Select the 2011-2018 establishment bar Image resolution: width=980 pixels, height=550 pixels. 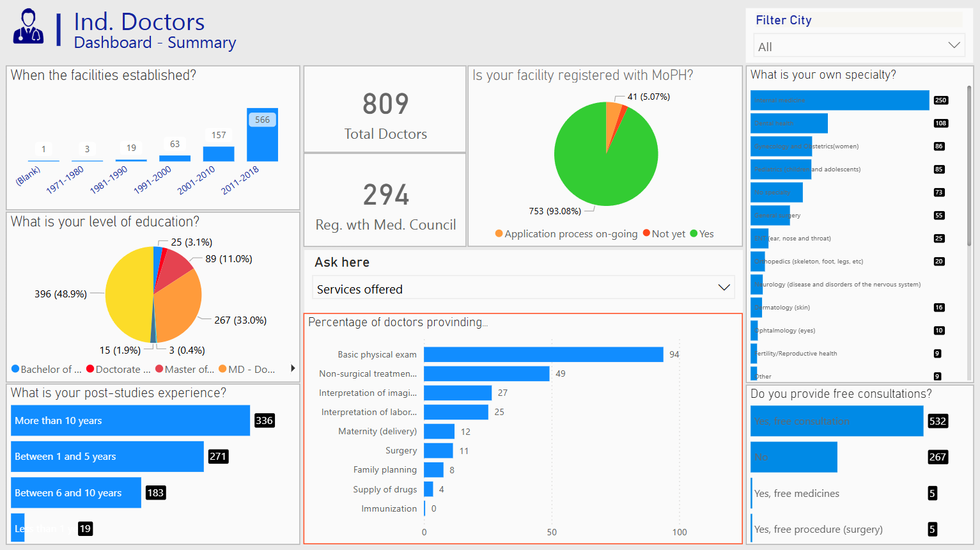(262, 135)
